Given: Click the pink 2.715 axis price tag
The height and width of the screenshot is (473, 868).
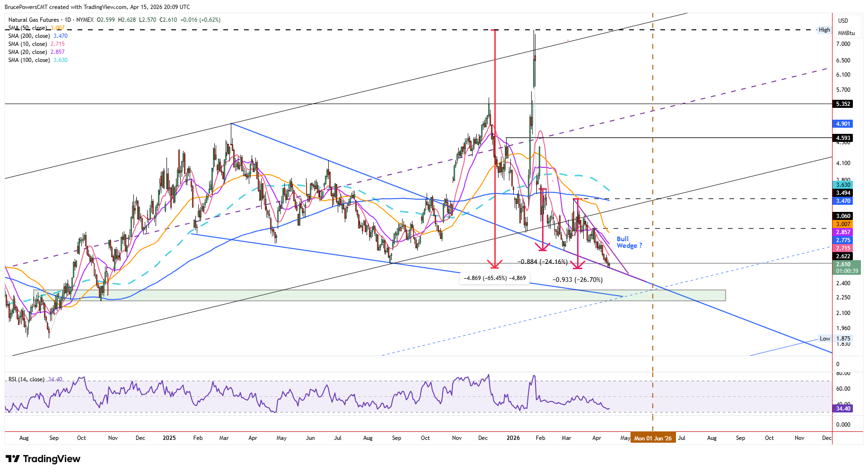Looking at the screenshot, I should [x=842, y=248].
